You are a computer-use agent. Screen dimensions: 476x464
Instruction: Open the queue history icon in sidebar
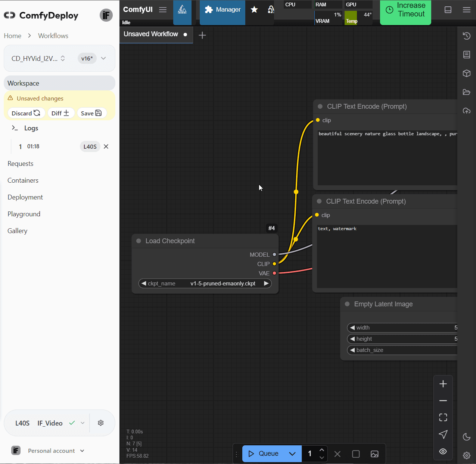[467, 36]
